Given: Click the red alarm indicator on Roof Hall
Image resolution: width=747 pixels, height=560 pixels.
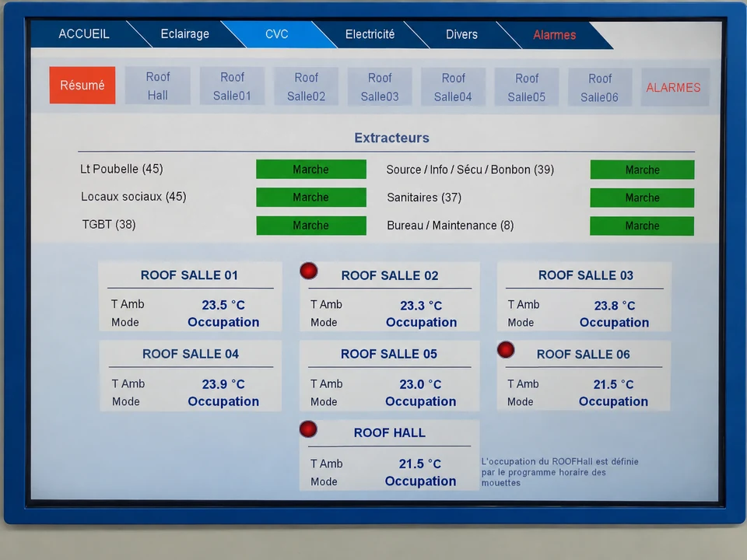Looking at the screenshot, I should click(x=308, y=429).
